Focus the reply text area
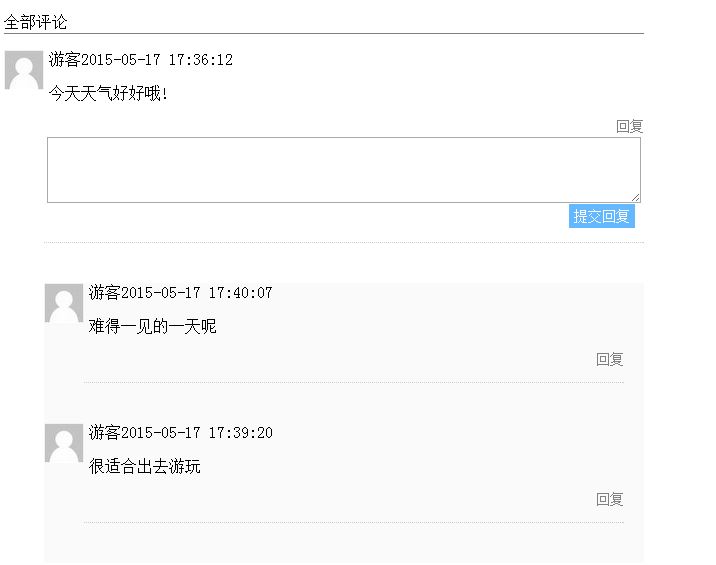Image resolution: width=716 pixels, height=565 pixels. [x=343, y=170]
